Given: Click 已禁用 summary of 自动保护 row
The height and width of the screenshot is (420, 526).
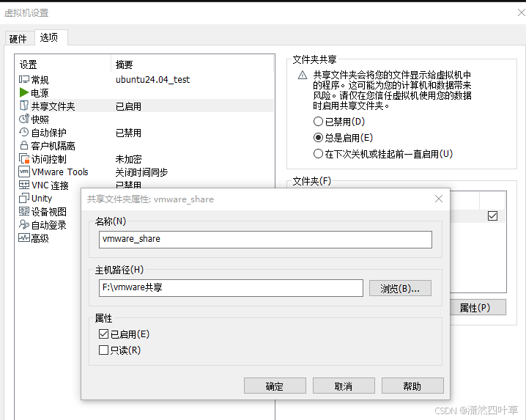Looking at the screenshot, I should (x=128, y=133).
